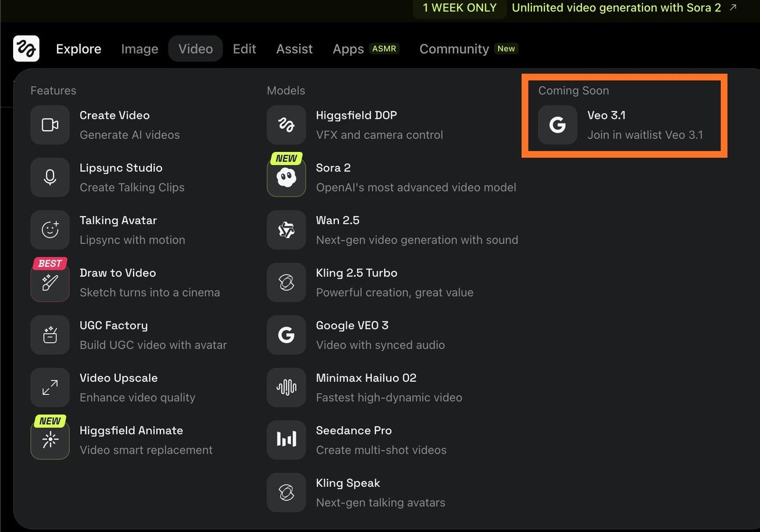The height and width of the screenshot is (532, 760).
Task: Switch to the Image tab
Action: click(140, 49)
